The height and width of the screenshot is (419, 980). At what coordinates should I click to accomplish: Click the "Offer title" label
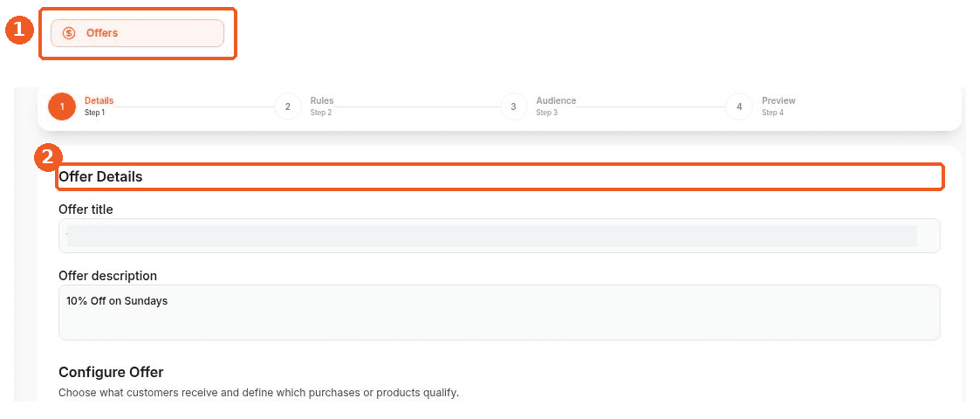click(86, 209)
